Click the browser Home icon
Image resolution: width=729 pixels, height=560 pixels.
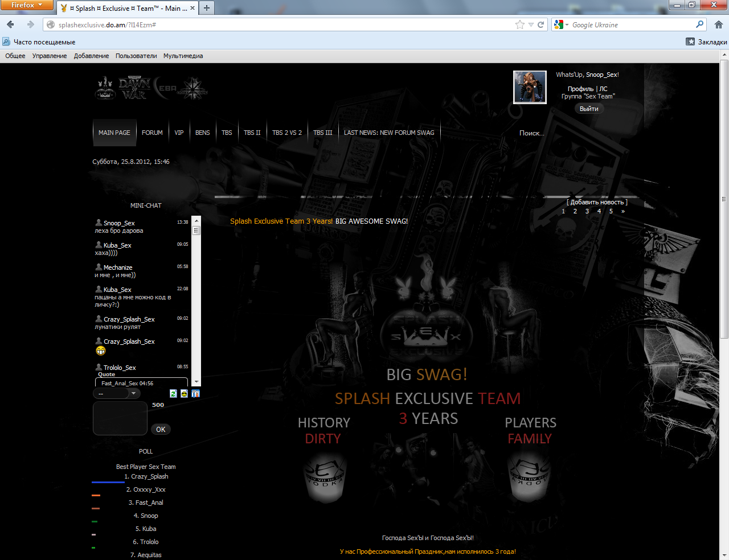(719, 24)
